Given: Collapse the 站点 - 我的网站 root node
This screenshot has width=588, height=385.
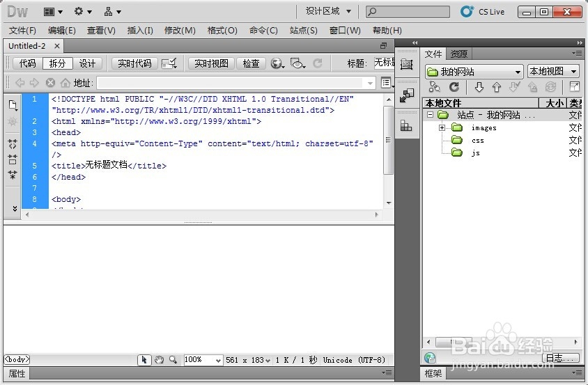Looking at the screenshot, I should (430, 115).
